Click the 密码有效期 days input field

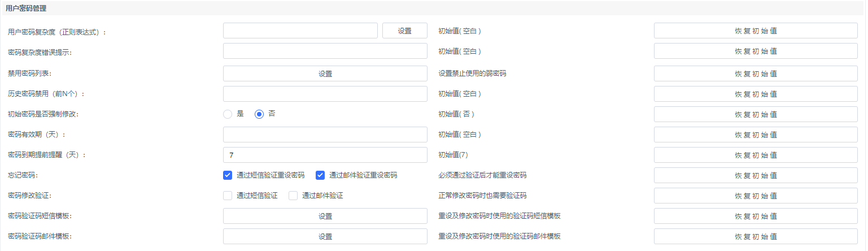pyautogui.click(x=325, y=135)
